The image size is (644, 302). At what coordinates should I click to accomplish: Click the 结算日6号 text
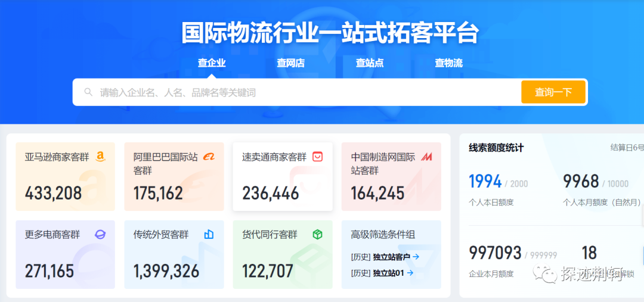click(x=627, y=148)
